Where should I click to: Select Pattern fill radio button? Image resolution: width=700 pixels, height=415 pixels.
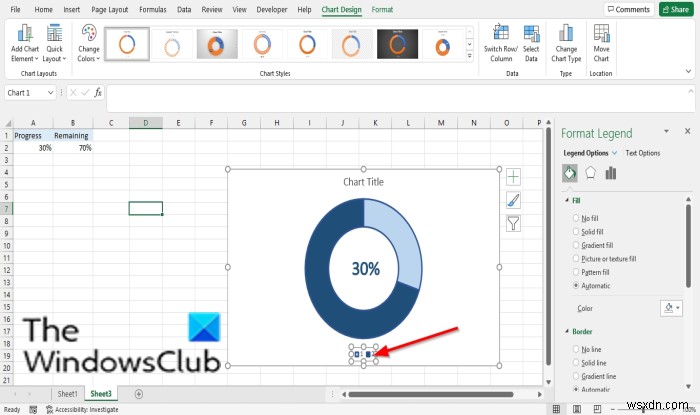(x=576, y=272)
